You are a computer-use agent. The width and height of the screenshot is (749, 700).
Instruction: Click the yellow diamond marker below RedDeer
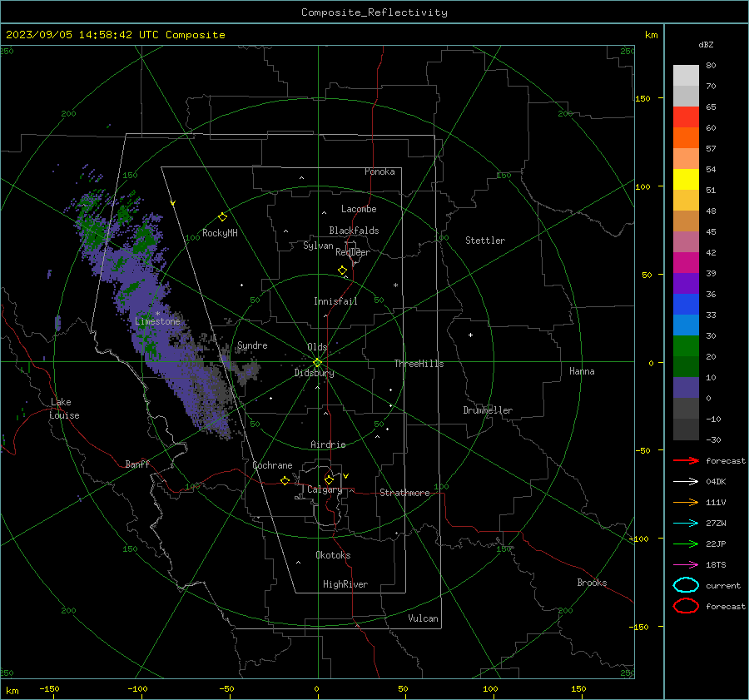[342, 271]
